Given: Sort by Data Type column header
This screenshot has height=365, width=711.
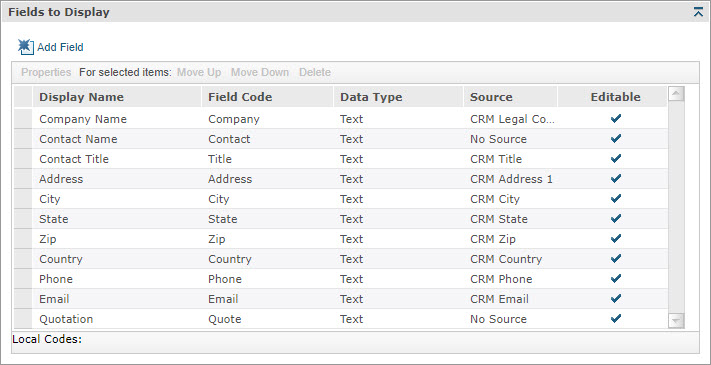Looking at the screenshot, I should click(399, 97).
